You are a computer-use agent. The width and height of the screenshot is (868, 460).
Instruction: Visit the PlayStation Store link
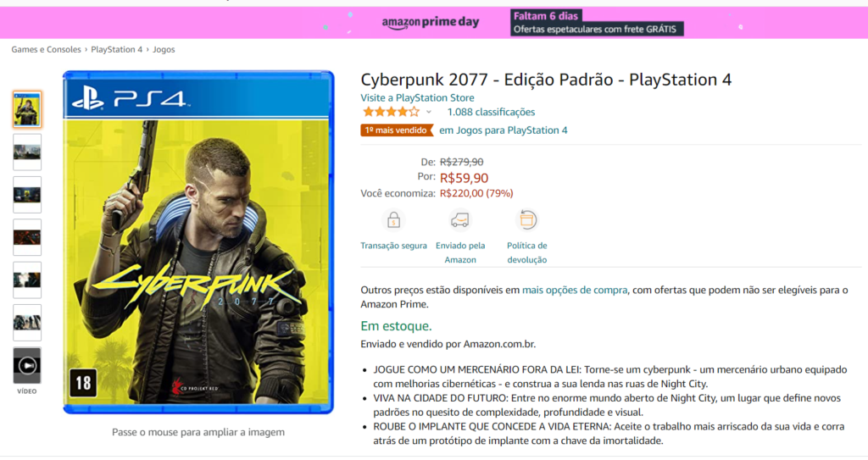[417, 98]
